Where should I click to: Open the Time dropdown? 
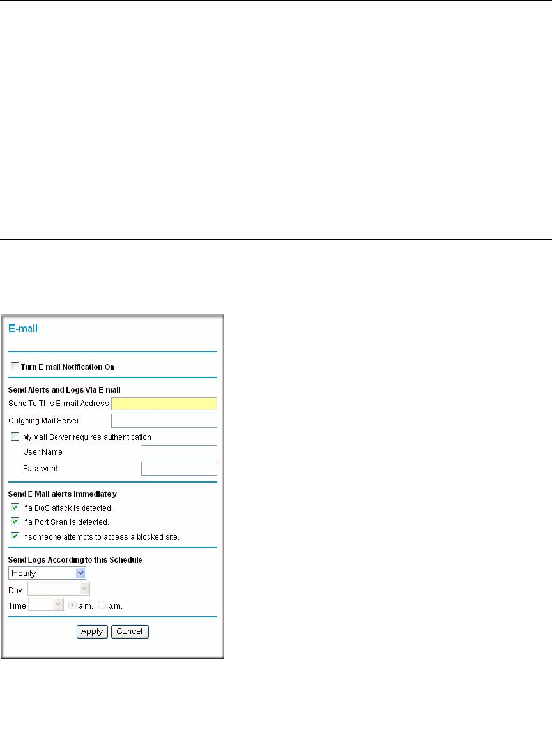pos(46,605)
